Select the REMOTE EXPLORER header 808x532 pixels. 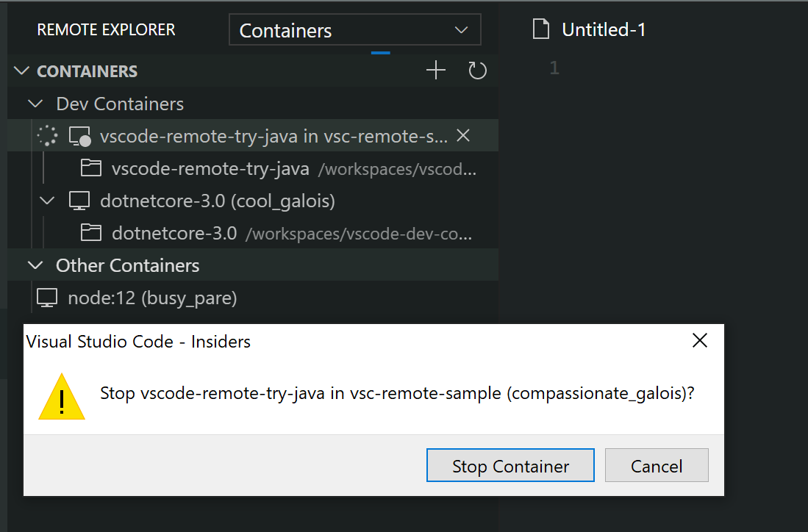pos(105,29)
